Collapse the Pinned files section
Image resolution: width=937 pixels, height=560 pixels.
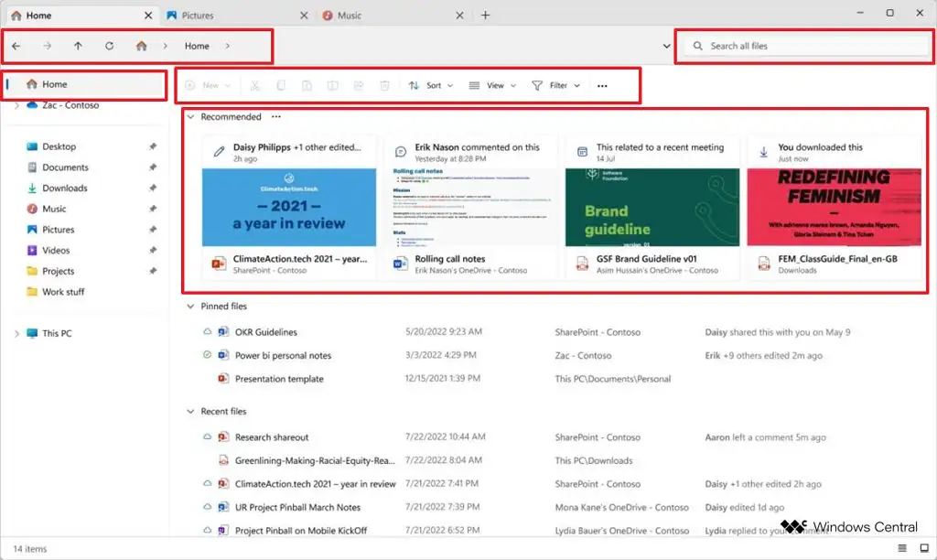point(190,307)
